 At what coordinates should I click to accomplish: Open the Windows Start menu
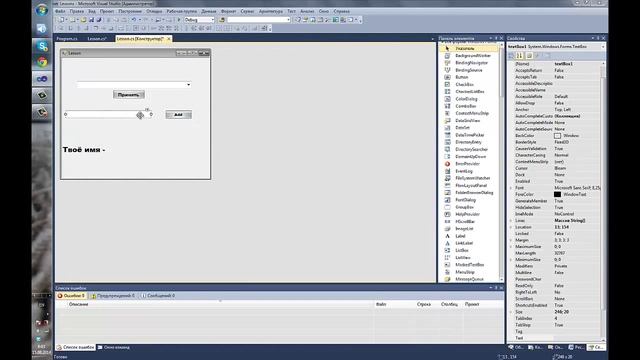(x=42, y=10)
